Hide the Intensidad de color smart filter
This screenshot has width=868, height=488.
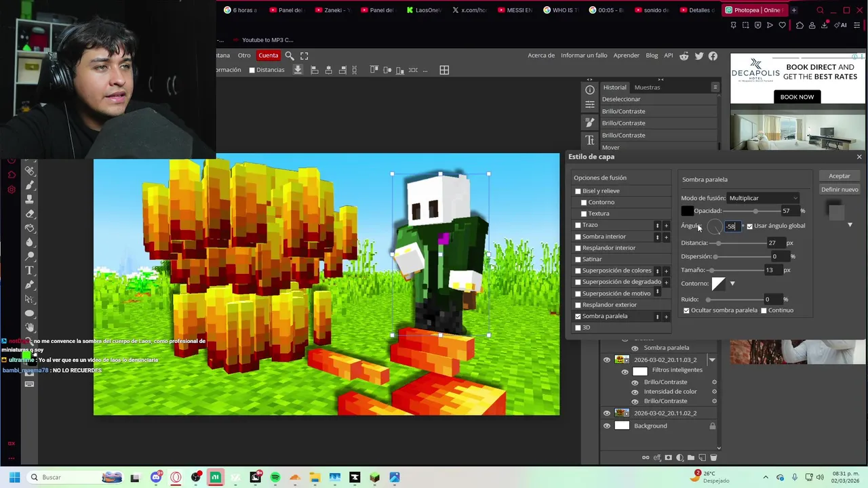[x=635, y=392]
